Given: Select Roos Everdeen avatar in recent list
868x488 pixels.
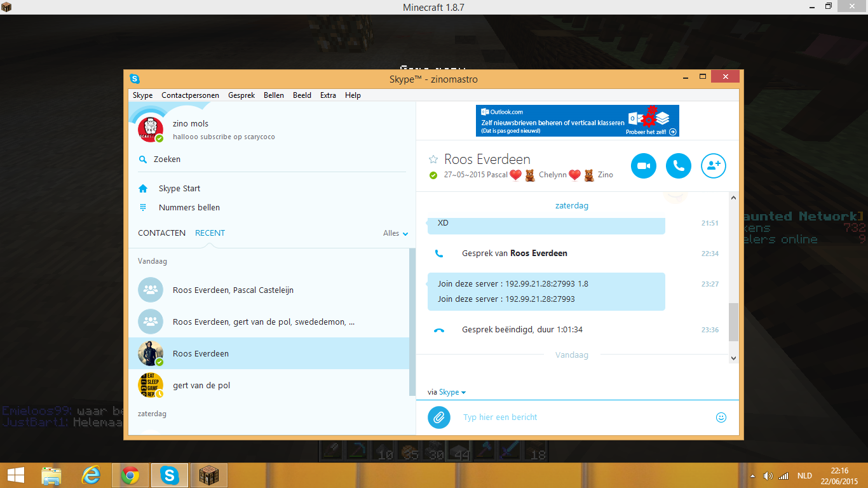Looking at the screenshot, I should coord(151,353).
